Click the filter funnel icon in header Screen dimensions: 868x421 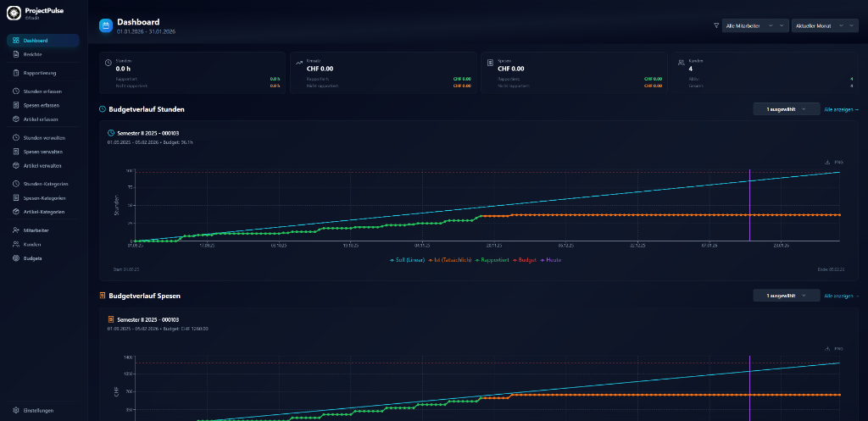(716, 25)
